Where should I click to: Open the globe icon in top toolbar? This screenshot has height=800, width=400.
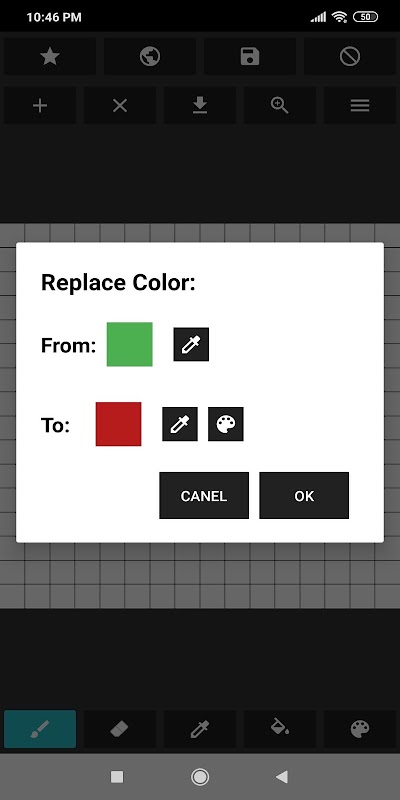coord(150,57)
